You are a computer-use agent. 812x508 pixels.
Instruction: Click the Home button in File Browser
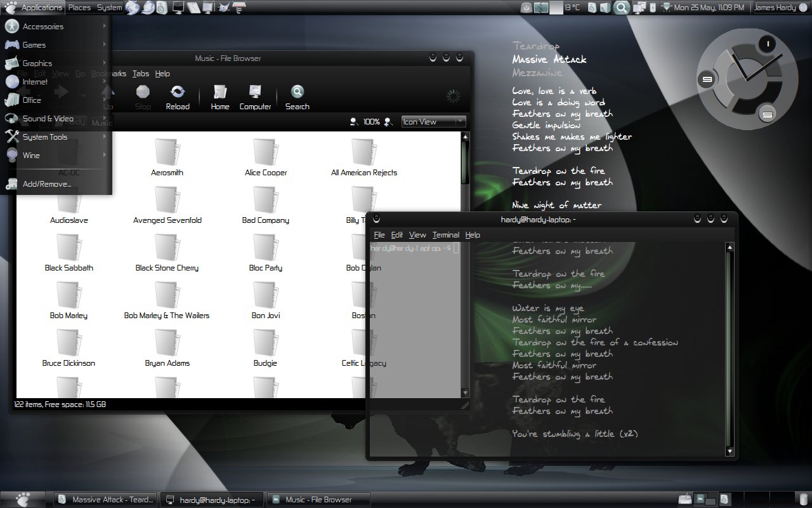click(x=220, y=98)
